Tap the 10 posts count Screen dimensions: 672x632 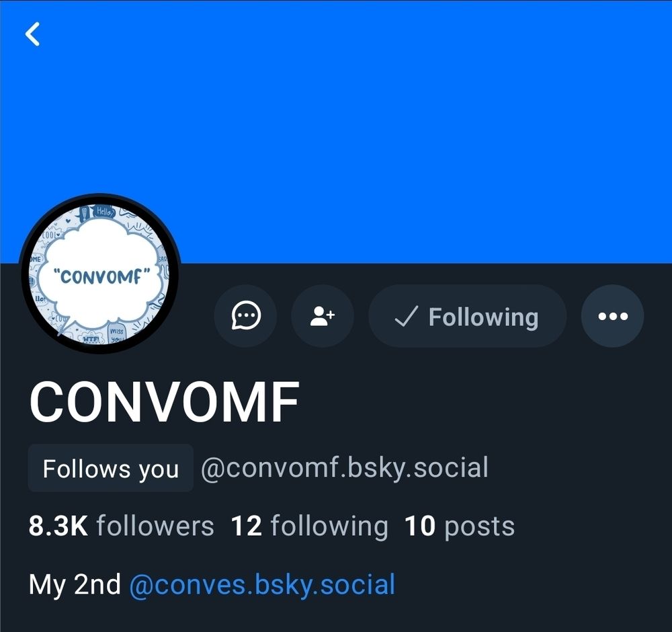pos(460,526)
